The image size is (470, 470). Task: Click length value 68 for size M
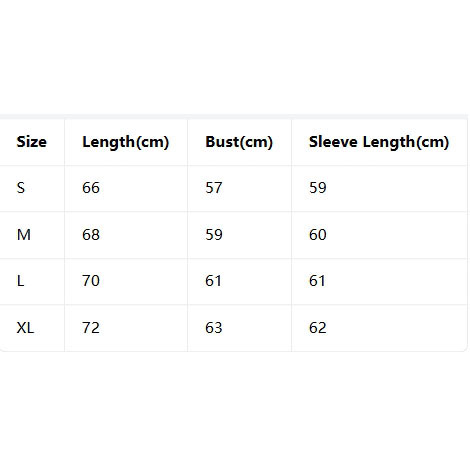[91, 235]
